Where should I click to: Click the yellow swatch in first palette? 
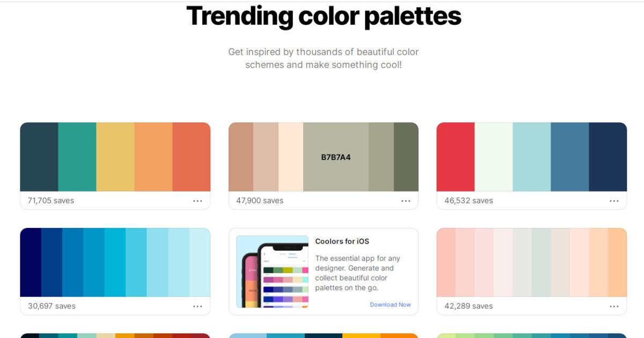click(x=115, y=157)
